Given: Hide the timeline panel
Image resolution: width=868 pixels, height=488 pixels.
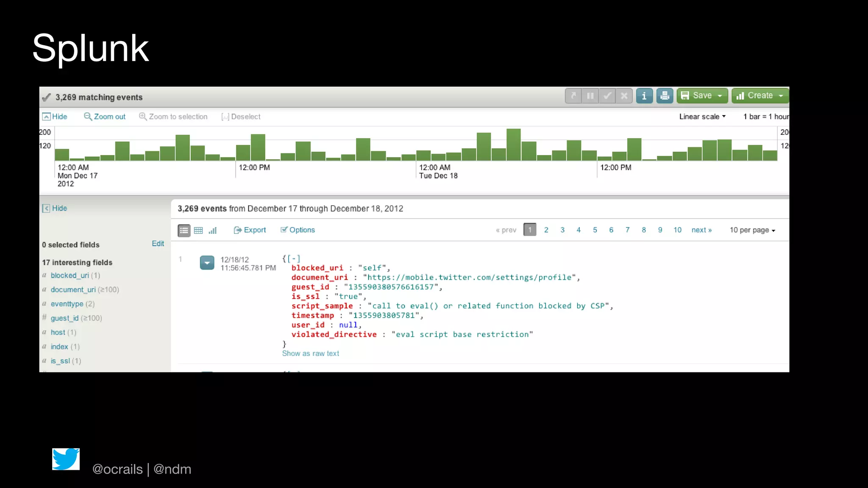Looking at the screenshot, I should tap(55, 116).
